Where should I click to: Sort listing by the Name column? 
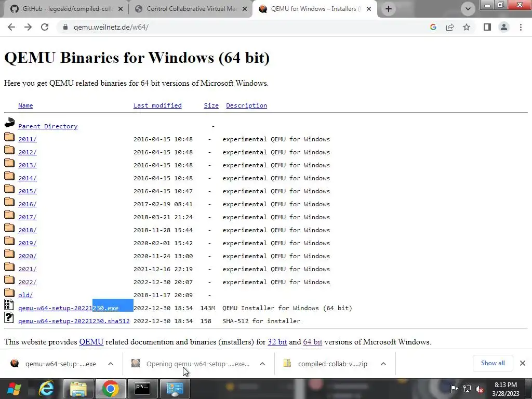pyautogui.click(x=25, y=105)
